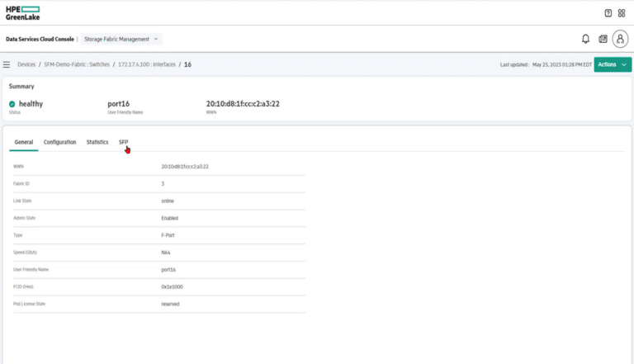Open the notifications bell icon
The width and height of the screenshot is (634, 364).
585,39
